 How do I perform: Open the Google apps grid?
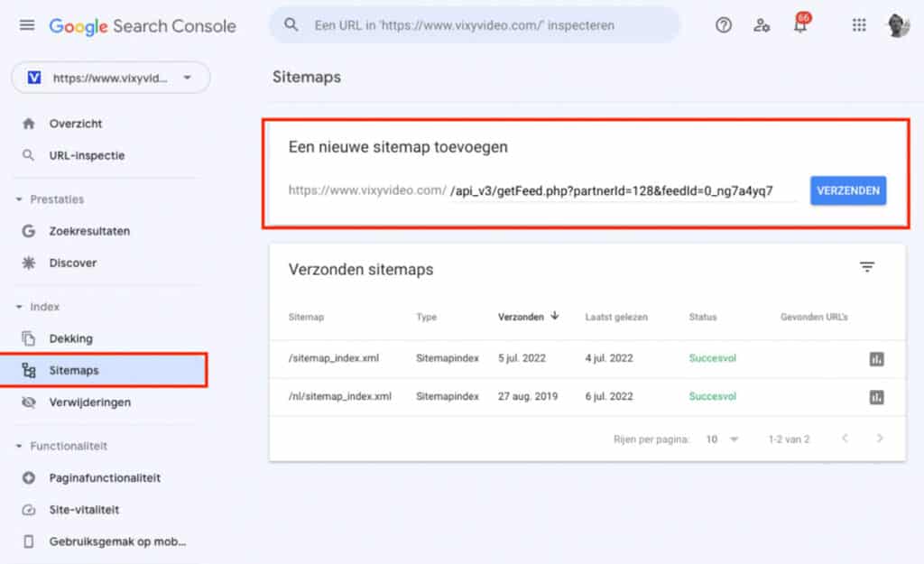(x=859, y=25)
